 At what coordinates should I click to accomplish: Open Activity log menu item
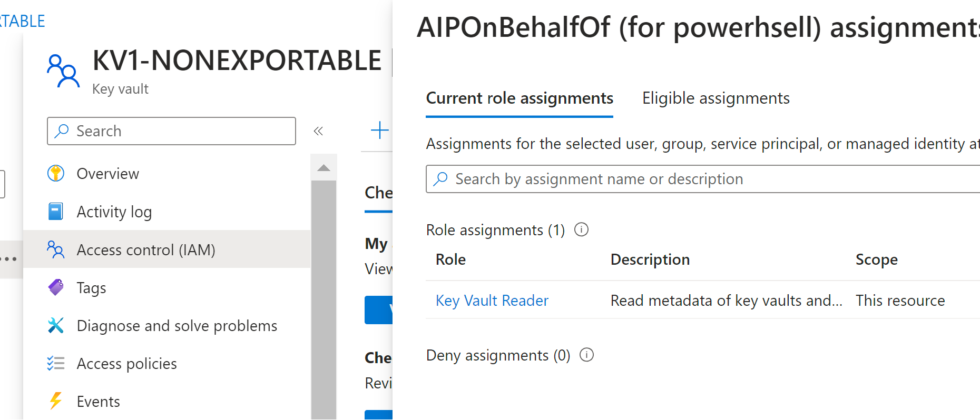[x=114, y=212]
